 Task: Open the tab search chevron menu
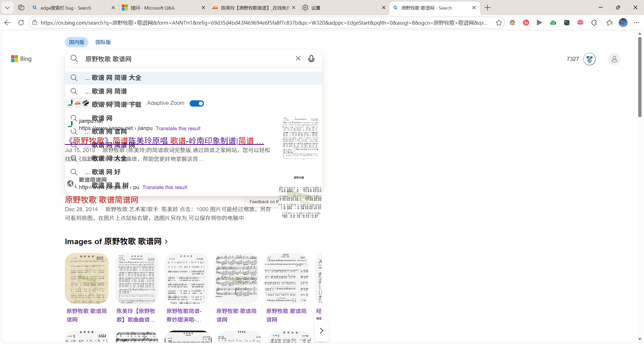(x=8, y=8)
